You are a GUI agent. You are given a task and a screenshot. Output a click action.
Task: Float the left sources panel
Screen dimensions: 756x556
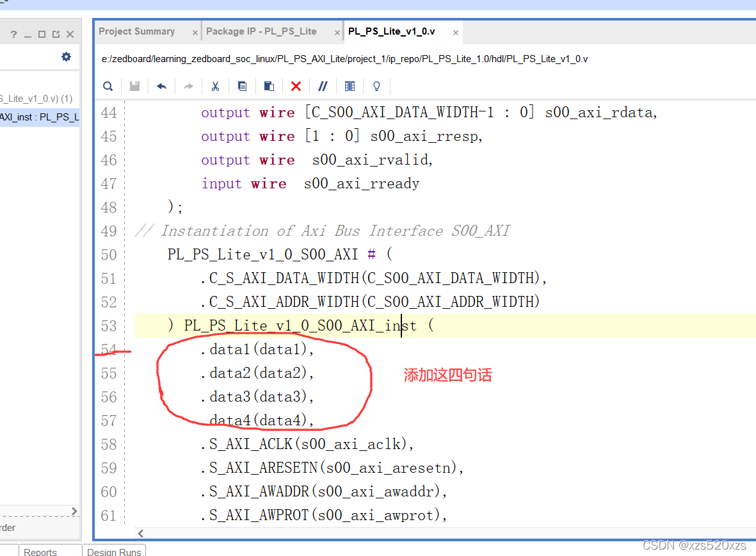pyautogui.click(x=56, y=34)
